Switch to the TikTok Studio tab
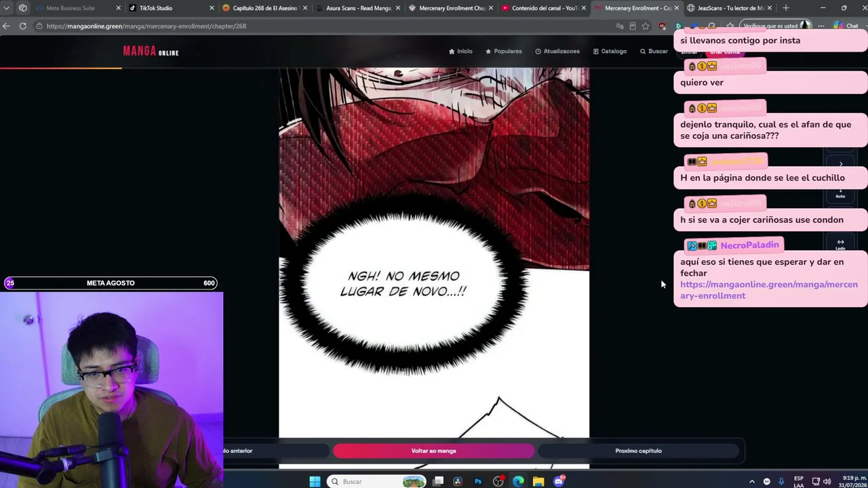The image size is (868, 488). coord(168,8)
